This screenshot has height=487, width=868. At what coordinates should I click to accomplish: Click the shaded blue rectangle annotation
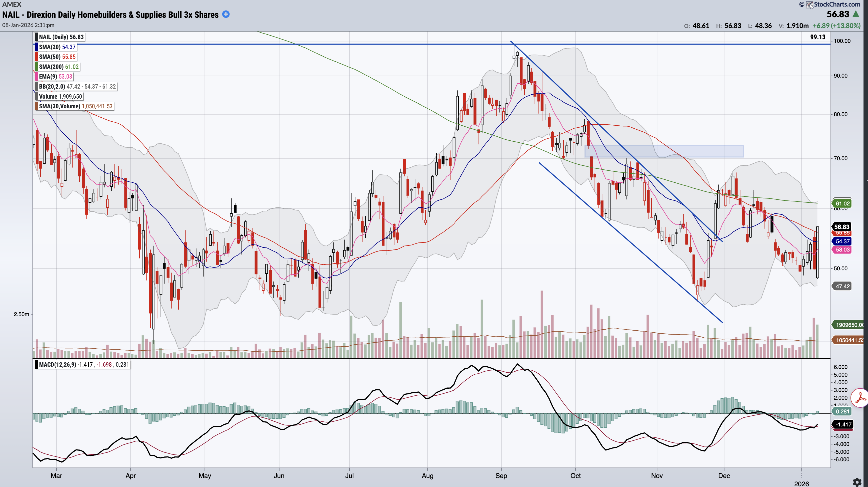click(x=664, y=151)
